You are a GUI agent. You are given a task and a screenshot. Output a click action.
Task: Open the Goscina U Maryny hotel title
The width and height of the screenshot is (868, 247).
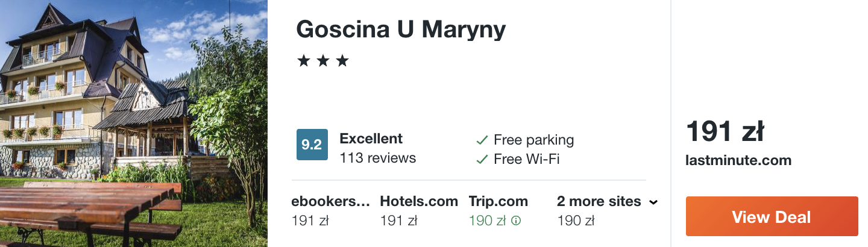(x=401, y=30)
